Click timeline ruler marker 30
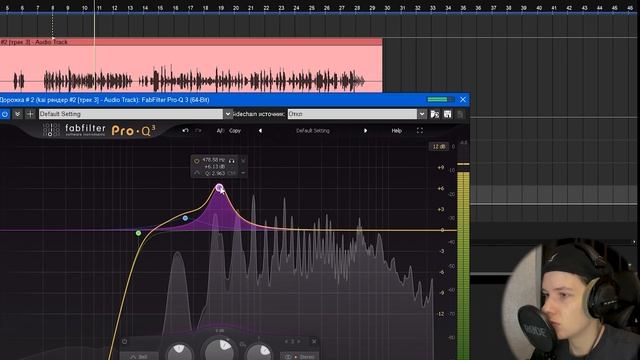The image size is (640, 360). click(x=387, y=8)
